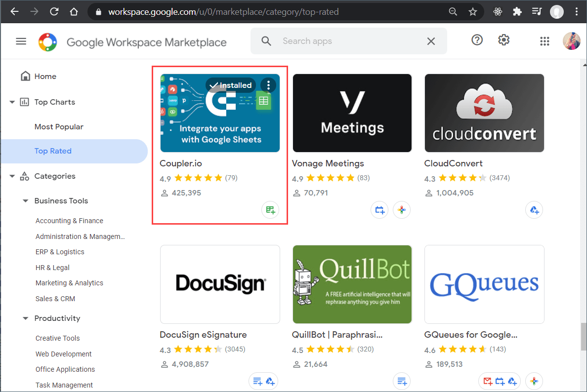
Task: Open the media control playlist icon
Action: pyautogui.click(x=537, y=11)
